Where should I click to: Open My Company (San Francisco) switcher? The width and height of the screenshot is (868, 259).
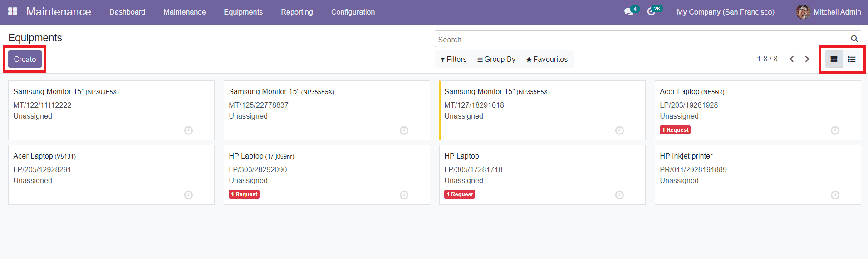(726, 12)
